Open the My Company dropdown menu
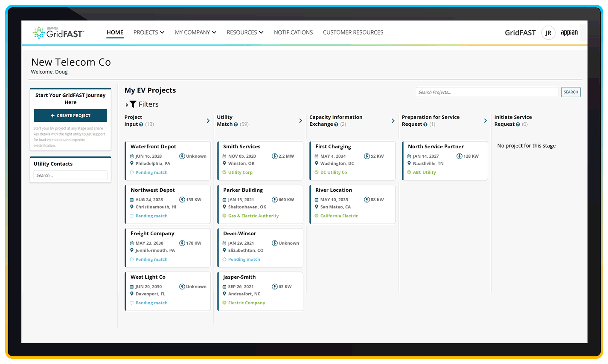Image resolution: width=608 pixels, height=364 pixels. (x=195, y=32)
